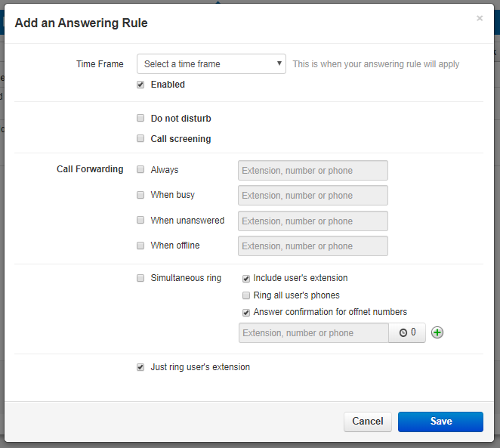Image resolution: width=500 pixels, height=448 pixels.
Task: Toggle the Enabled checkbox
Action: (140, 85)
